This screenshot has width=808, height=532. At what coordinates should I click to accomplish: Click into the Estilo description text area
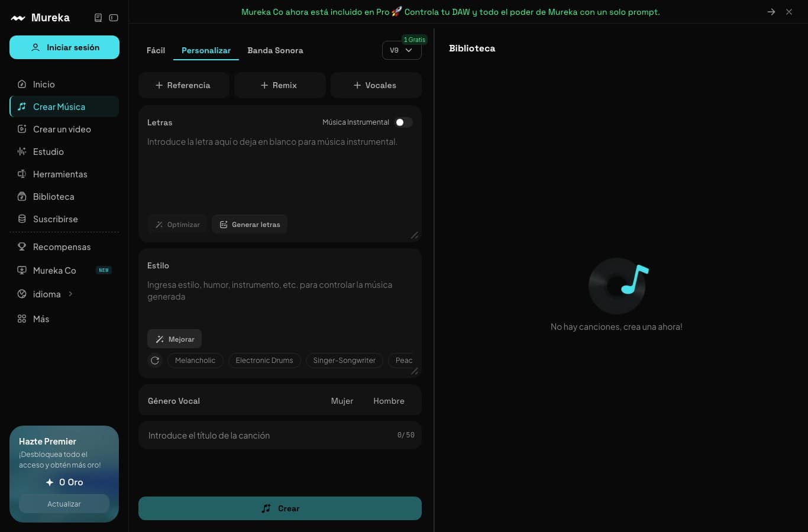tap(280, 300)
